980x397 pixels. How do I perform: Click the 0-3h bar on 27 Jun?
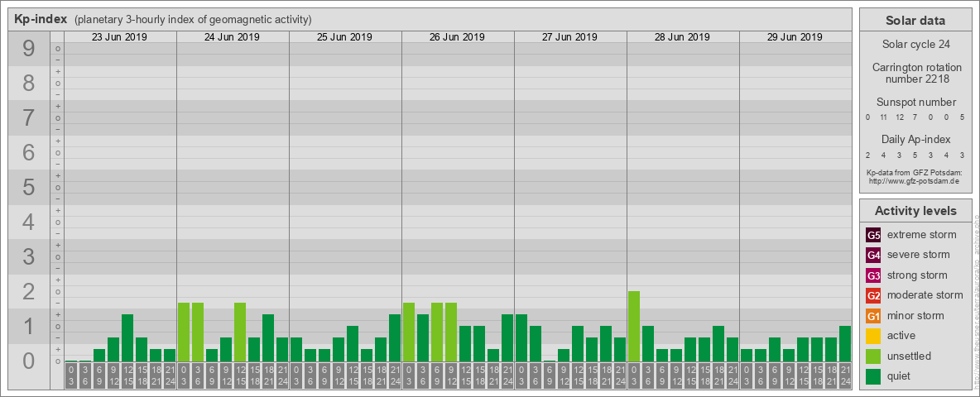pyautogui.click(x=521, y=337)
